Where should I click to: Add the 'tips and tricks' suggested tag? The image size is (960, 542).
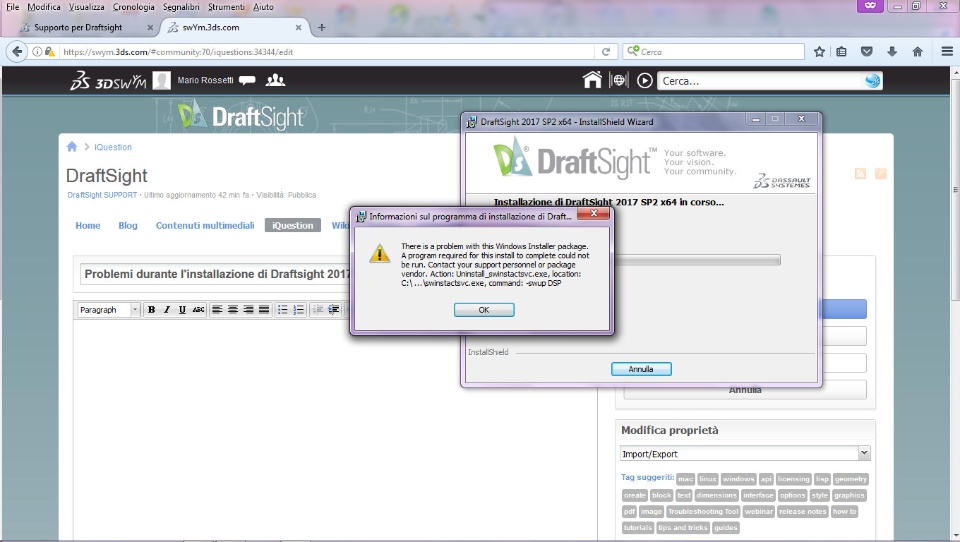click(683, 527)
